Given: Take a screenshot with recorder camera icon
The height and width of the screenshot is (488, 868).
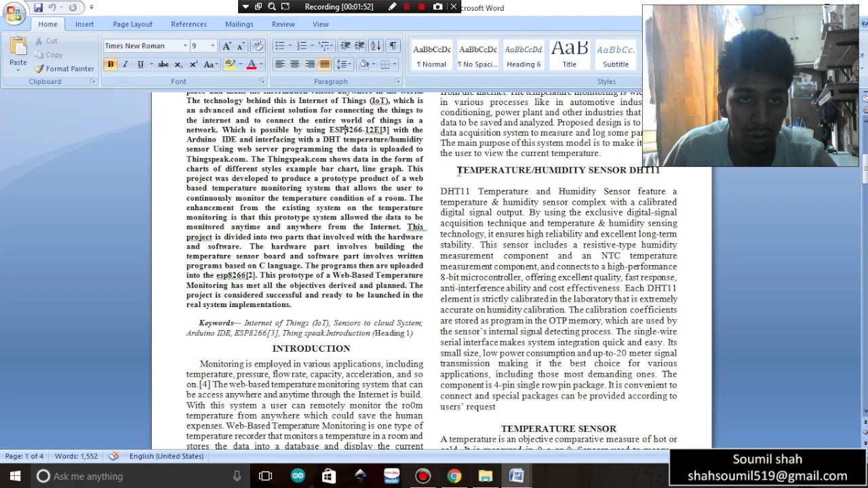Looking at the screenshot, I should [437, 7].
